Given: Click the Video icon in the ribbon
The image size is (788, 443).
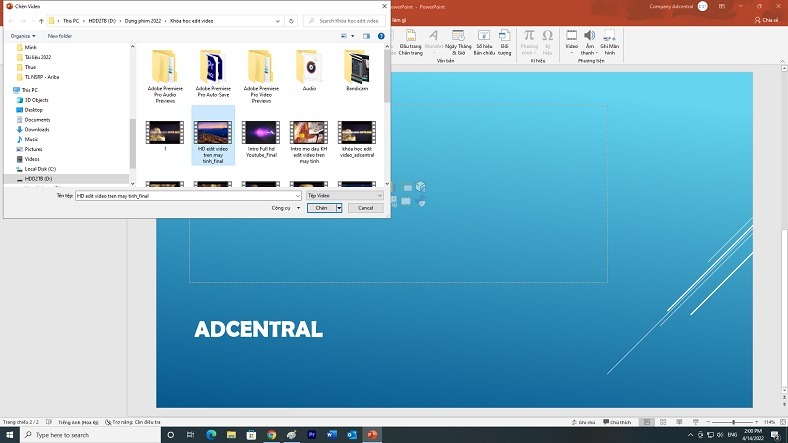Looking at the screenshot, I should point(572,36).
